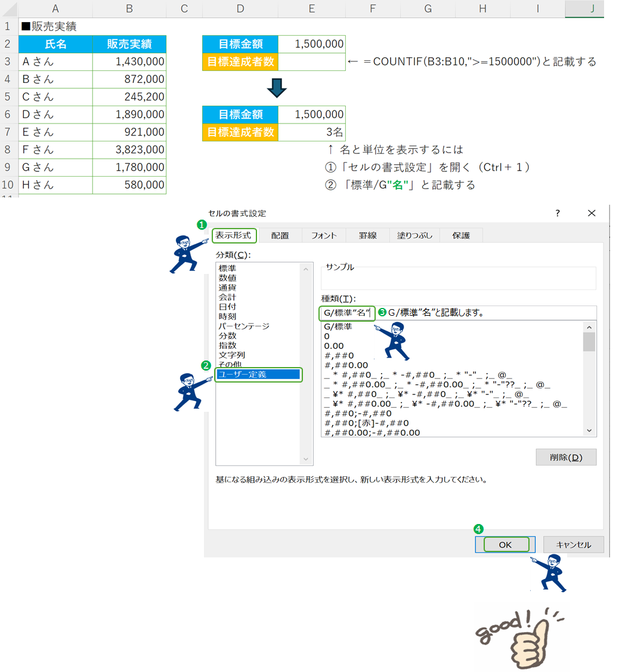Image resolution: width=619 pixels, height=672 pixels.
Task: Select 通貨 in the category list
Action: pos(227,288)
